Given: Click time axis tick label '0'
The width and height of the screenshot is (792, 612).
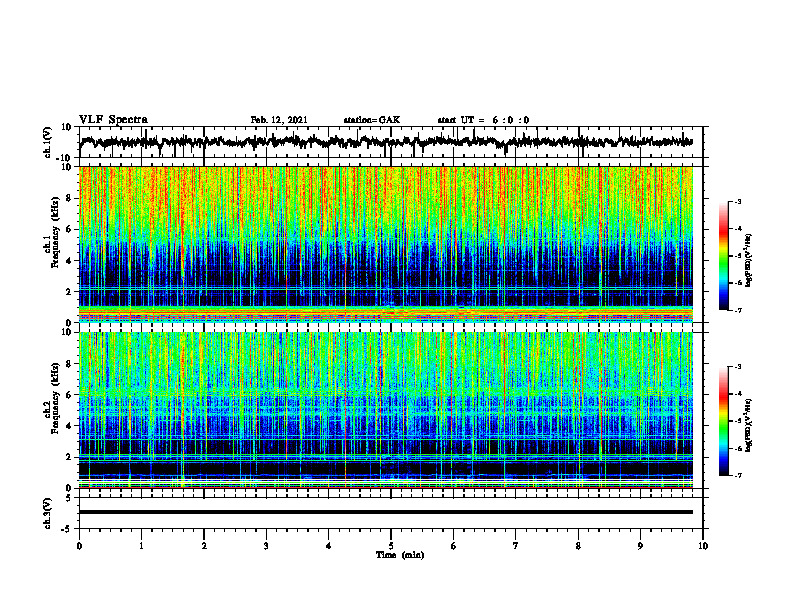Looking at the screenshot, I should 79,546.
